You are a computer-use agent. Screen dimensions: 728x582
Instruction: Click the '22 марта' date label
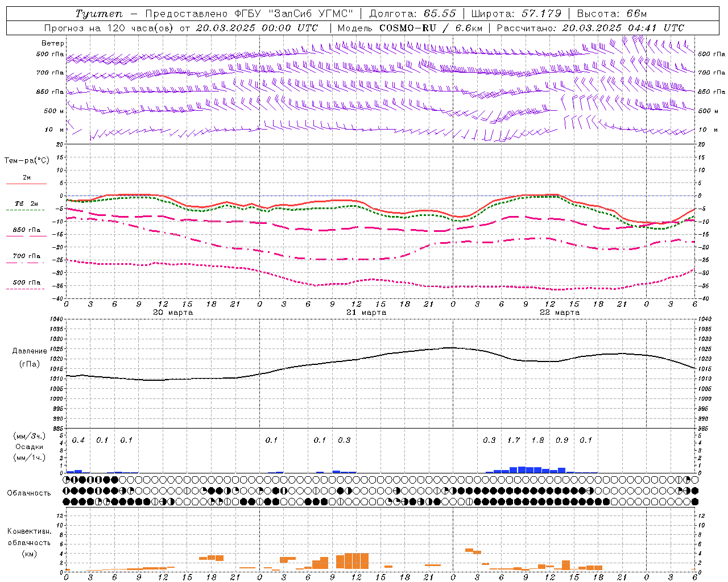560,313
